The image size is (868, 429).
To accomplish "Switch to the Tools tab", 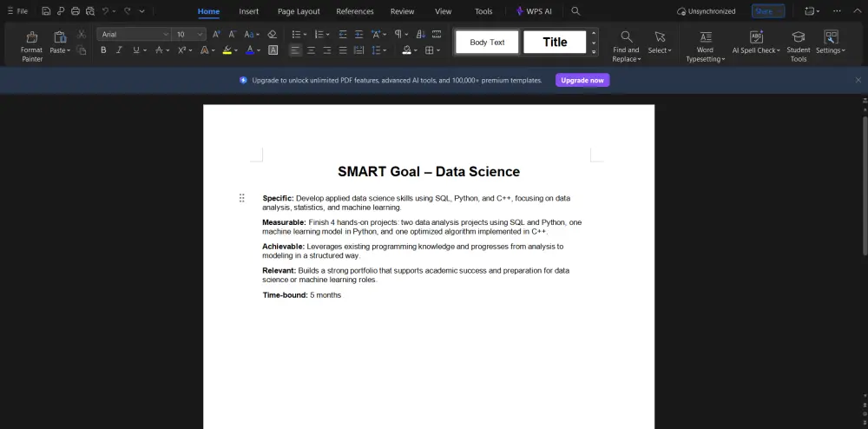I will (x=483, y=11).
